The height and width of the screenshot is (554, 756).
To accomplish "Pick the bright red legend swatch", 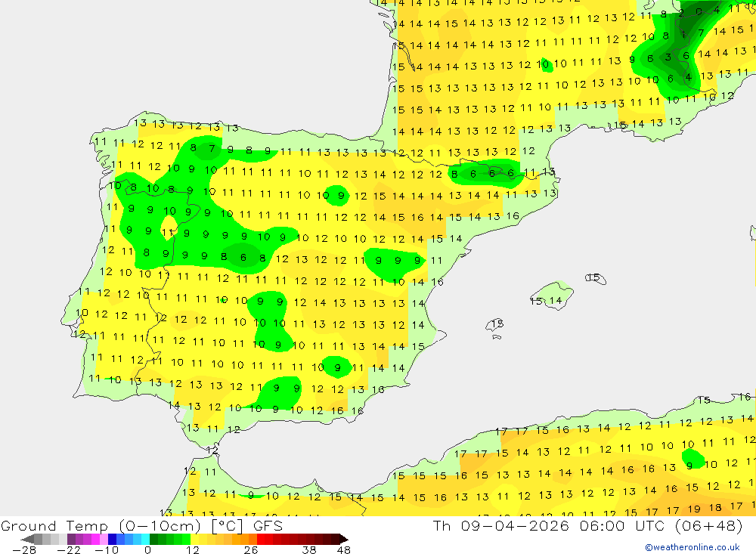I will 262,539.
